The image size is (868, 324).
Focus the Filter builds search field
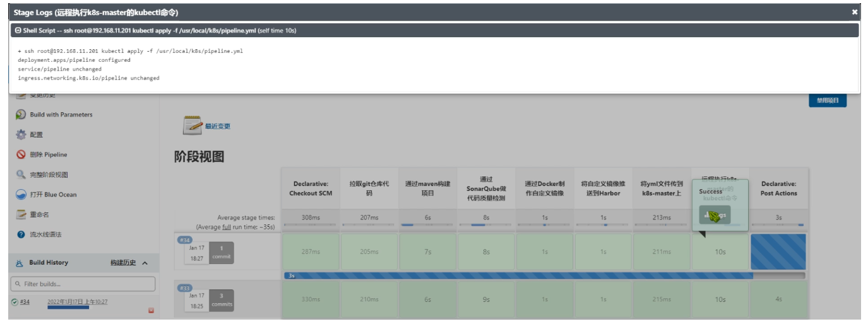[83, 284]
